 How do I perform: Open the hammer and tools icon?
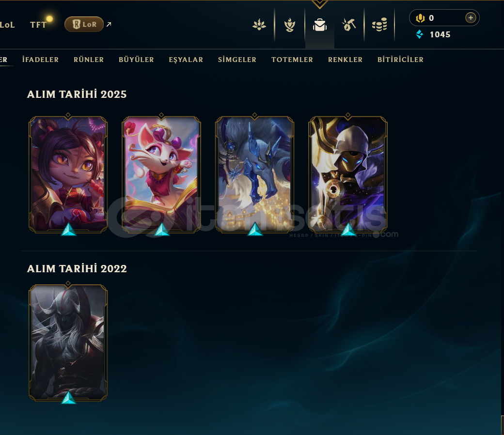(x=349, y=25)
